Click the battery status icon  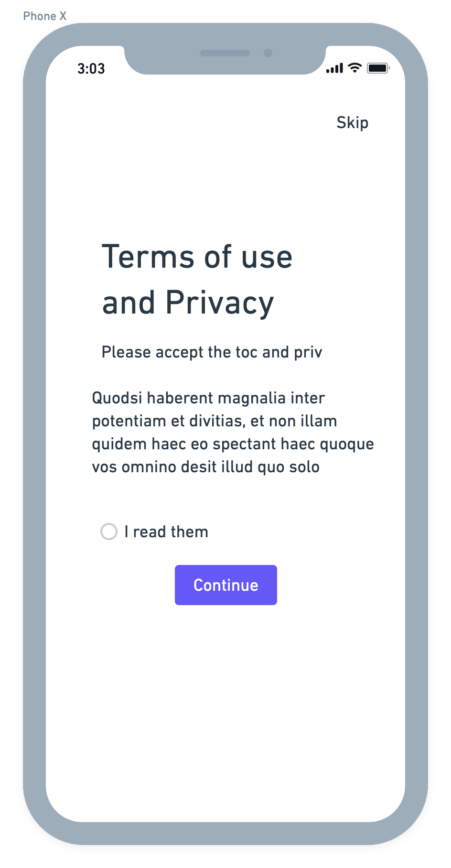click(378, 68)
